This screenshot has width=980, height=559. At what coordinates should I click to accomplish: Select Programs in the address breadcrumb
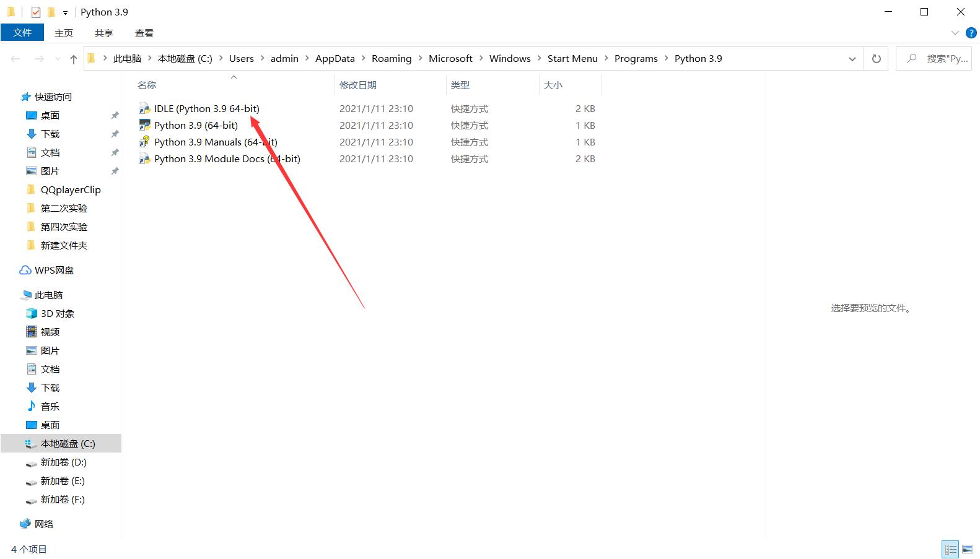(636, 59)
